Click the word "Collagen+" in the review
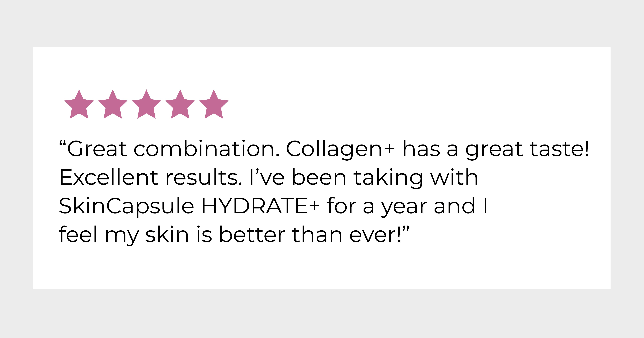This screenshot has width=644, height=338. (x=340, y=150)
